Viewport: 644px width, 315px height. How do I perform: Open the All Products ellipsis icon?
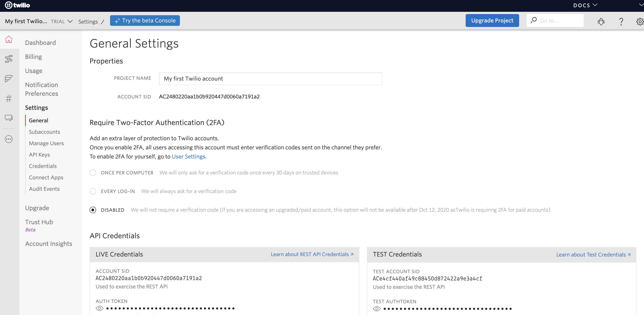pos(9,139)
